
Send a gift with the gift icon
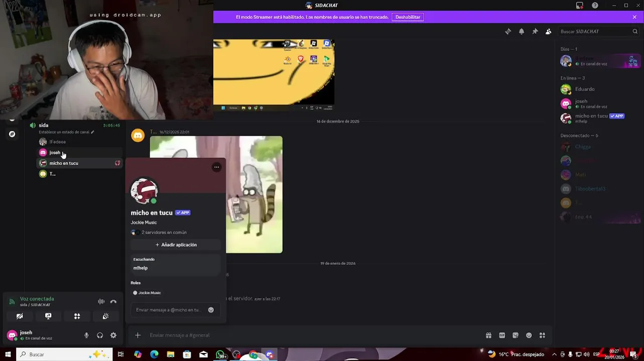pos(488,335)
